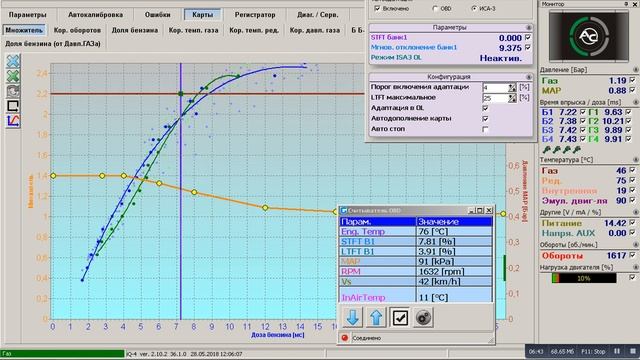Click the grey refresh icon in the chart toolbar

(x=13, y=91)
